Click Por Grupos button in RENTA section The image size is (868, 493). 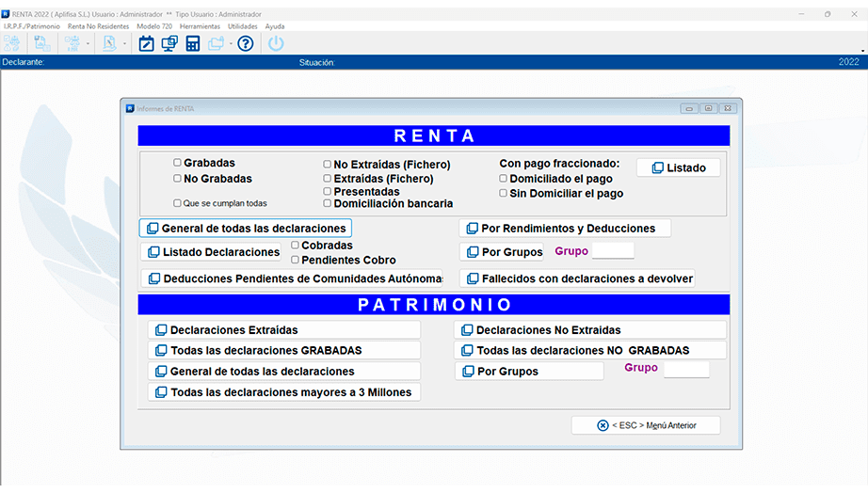pos(502,252)
